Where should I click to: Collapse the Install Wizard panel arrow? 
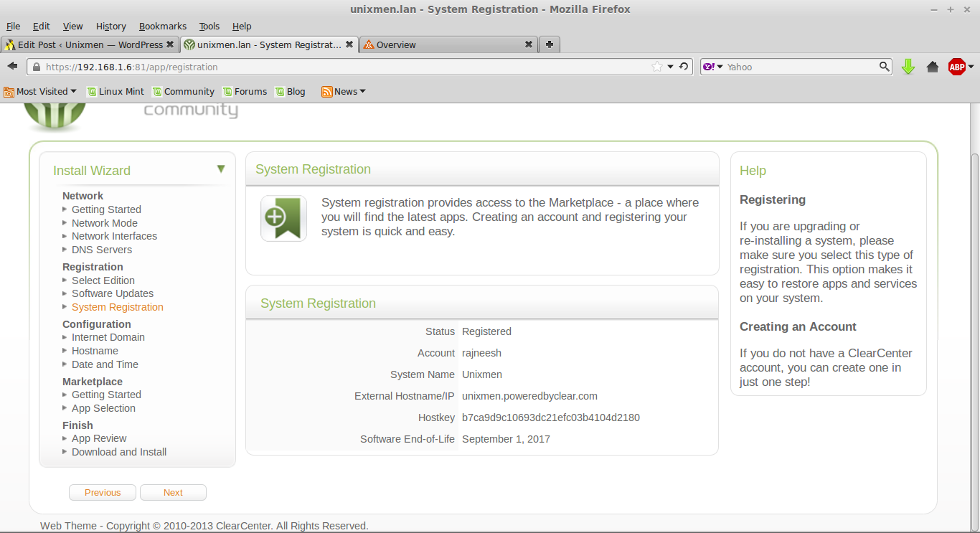coord(221,169)
